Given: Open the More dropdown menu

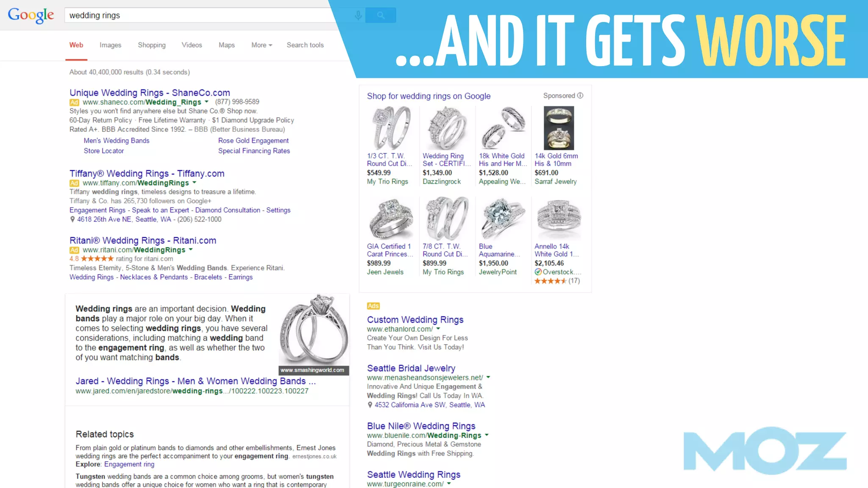Looking at the screenshot, I should pyautogui.click(x=262, y=45).
